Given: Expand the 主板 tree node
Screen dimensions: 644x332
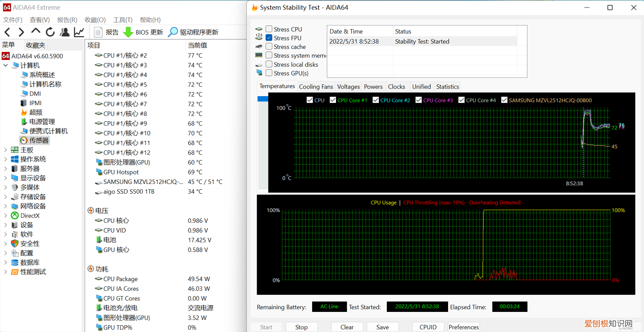Looking at the screenshot, I should pyautogui.click(x=5, y=150).
